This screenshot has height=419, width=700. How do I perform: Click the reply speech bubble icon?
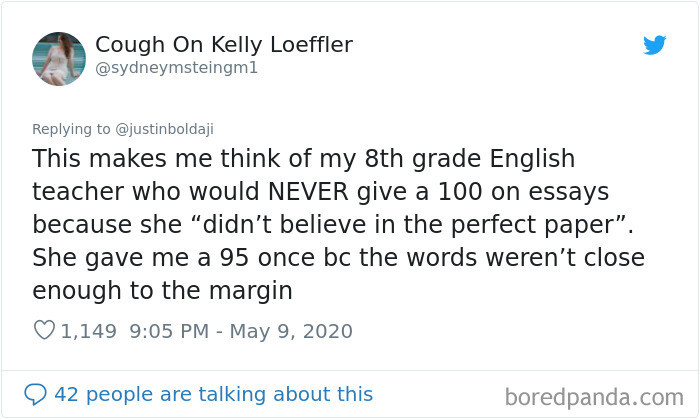(x=37, y=394)
